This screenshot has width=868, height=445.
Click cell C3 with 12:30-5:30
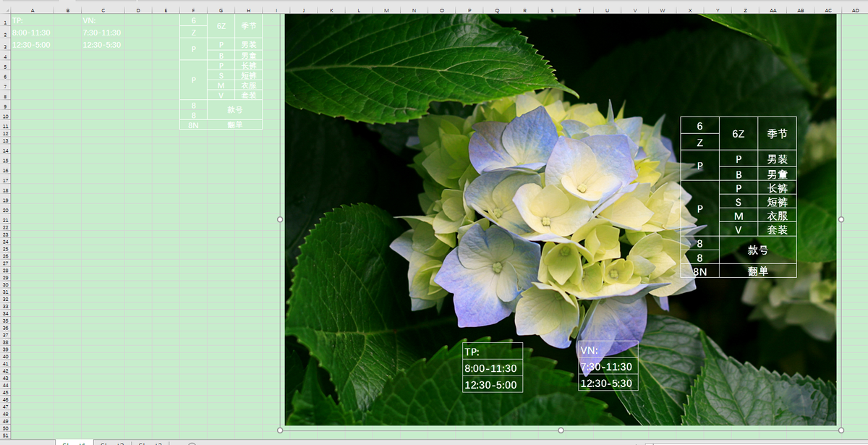coord(103,45)
